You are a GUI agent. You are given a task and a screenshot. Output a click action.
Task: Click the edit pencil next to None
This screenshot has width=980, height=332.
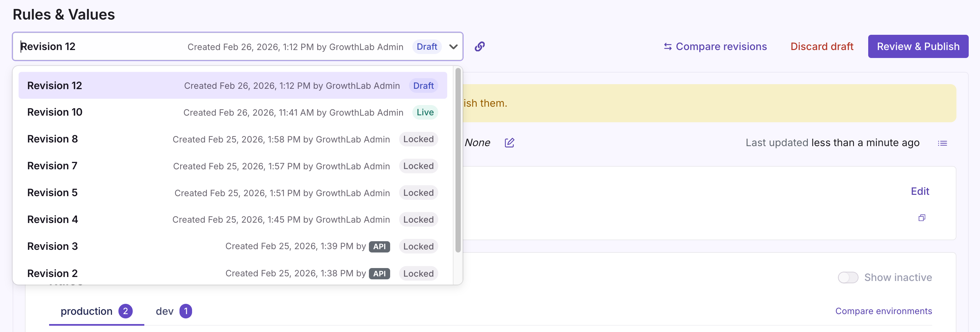[509, 143]
